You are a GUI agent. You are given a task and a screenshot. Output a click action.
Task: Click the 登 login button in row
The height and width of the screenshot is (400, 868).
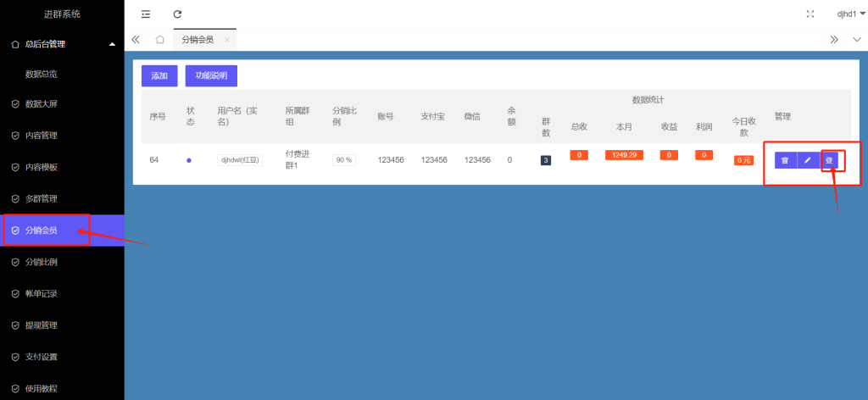[829, 160]
